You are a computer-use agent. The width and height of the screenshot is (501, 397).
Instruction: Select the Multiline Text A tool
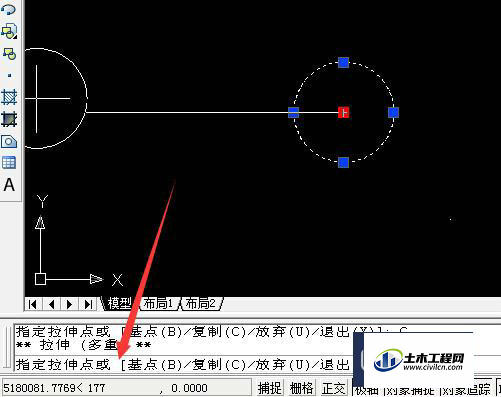point(9,185)
